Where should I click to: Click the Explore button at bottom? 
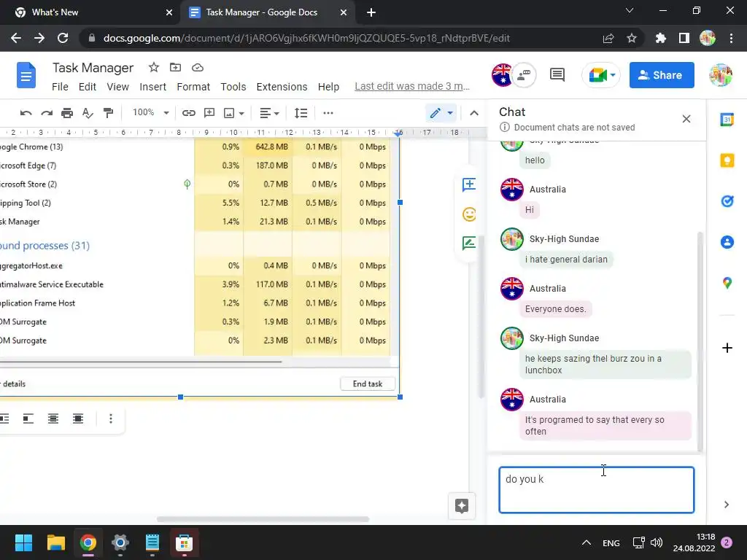(462, 505)
